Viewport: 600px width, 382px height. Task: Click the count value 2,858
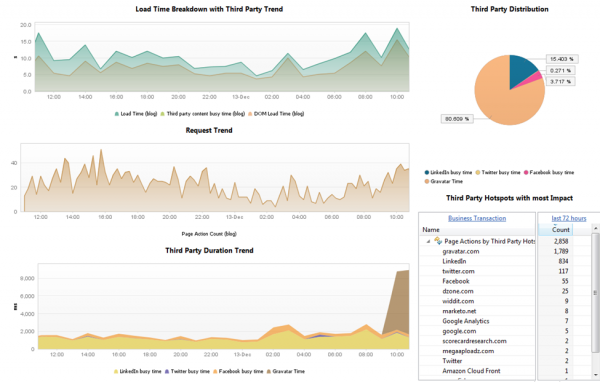(561, 241)
